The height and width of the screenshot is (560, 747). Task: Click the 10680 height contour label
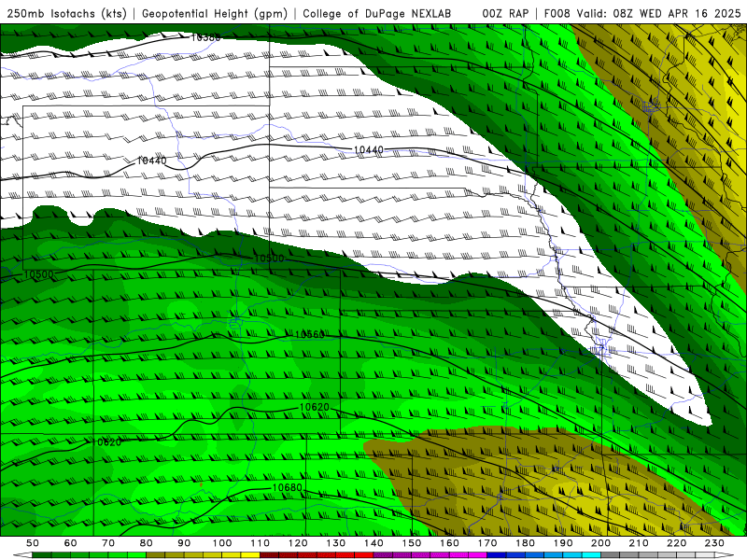point(288,487)
